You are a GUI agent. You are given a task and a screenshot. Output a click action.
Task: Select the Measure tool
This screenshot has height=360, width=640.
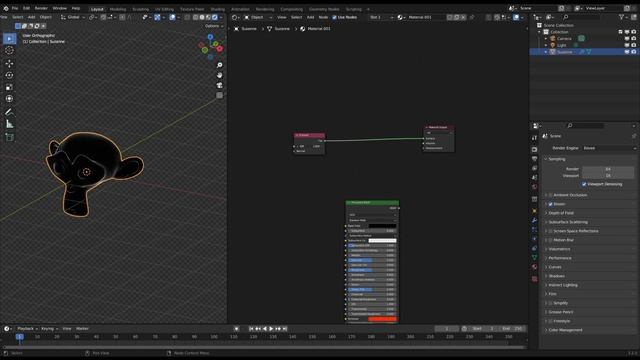(9, 124)
